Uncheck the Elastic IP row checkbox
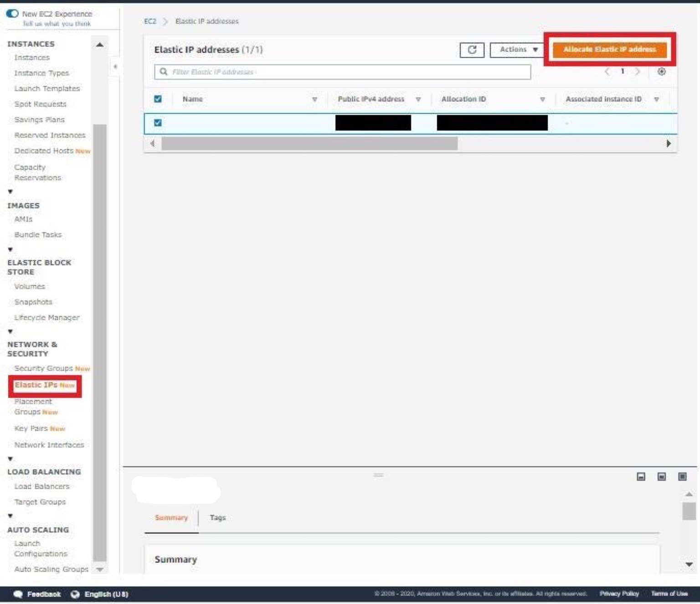This screenshot has height=604, width=700. [x=158, y=123]
